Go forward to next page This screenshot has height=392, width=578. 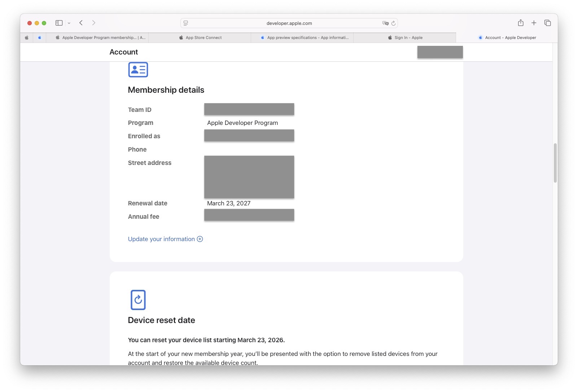pos(94,23)
